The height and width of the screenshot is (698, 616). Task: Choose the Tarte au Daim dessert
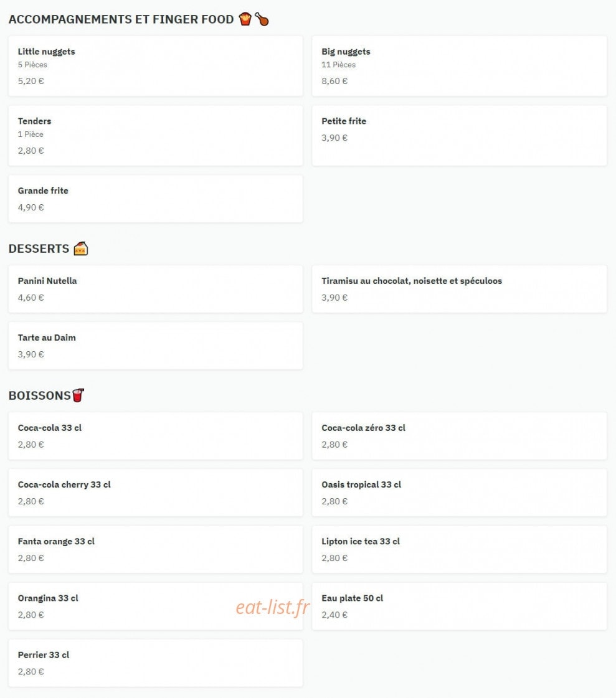(x=156, y=346)
